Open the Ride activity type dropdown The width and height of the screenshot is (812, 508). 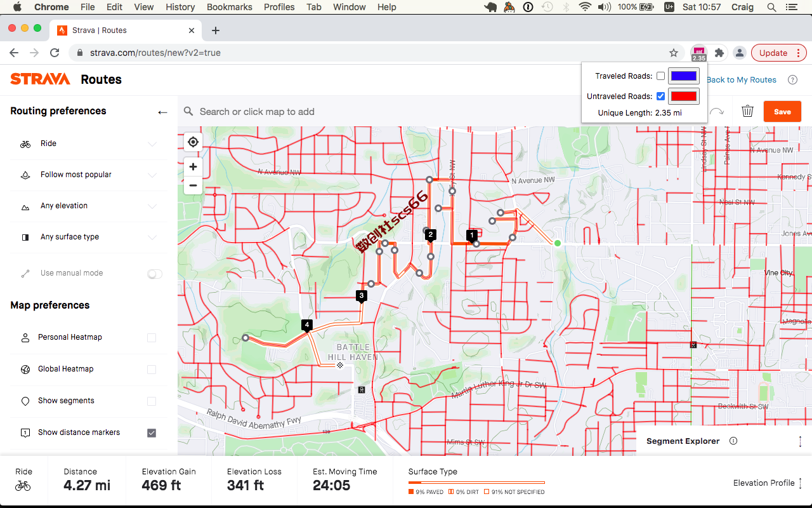coord(89,144)
